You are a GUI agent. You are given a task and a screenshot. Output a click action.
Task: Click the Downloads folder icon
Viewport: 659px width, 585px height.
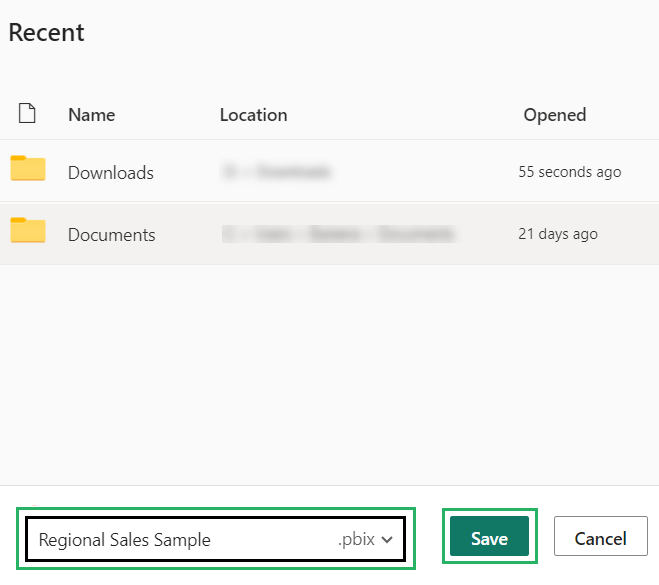(x=28, y=169)
